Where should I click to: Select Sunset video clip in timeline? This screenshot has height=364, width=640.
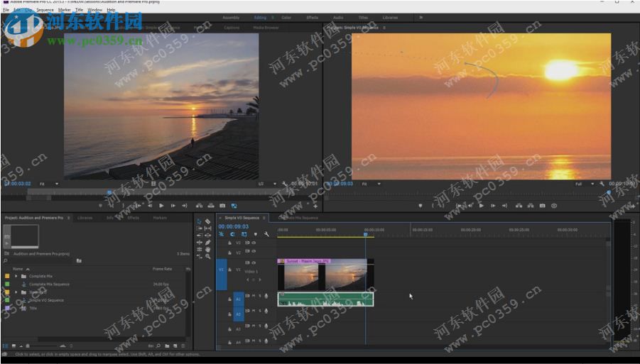pyautogui.click(x=325, y=275)
